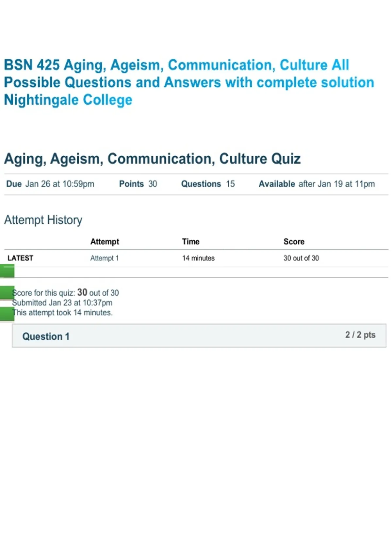392x556 pixels.
Task: Click the 2 / 2 pts label
Action: tap(360, 335)
